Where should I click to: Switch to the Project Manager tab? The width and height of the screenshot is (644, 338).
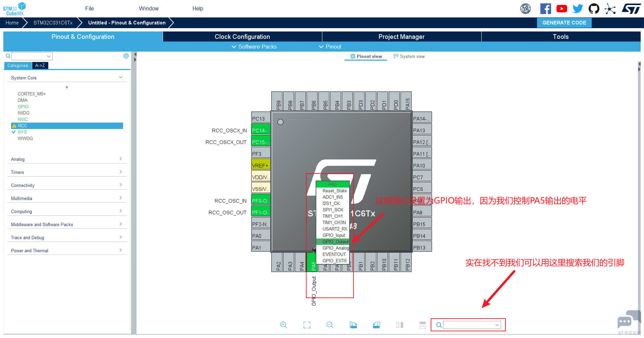point(401,37)
